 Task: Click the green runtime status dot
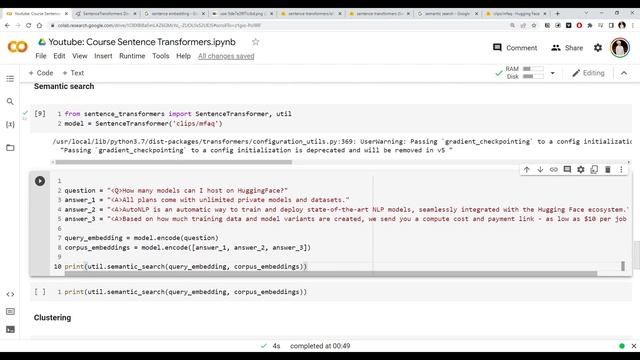(x=622, y=346)
